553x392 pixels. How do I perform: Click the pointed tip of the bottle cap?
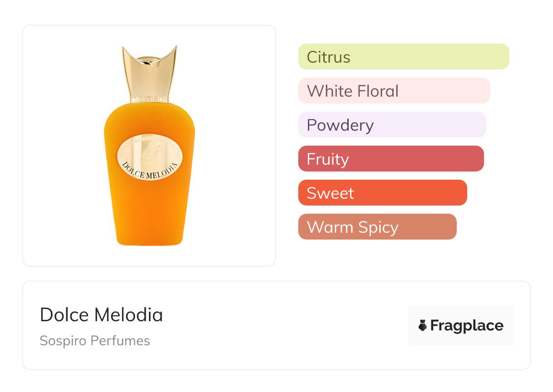pos(174,48)
